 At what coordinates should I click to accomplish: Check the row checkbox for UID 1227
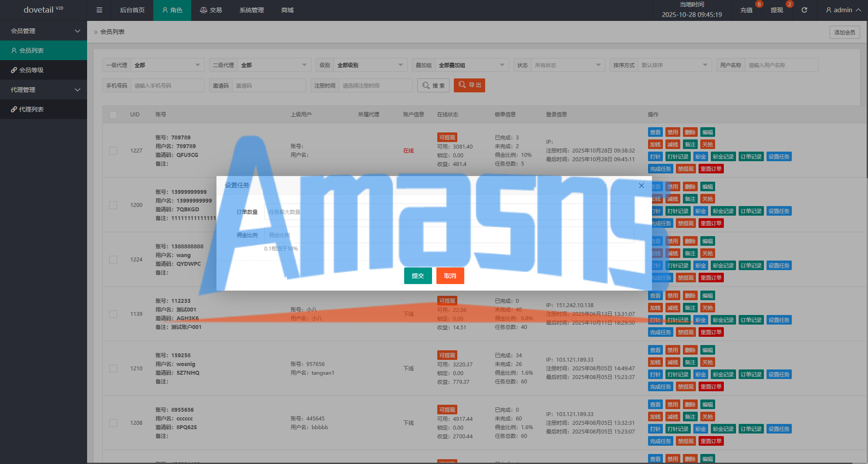(113, 151)
